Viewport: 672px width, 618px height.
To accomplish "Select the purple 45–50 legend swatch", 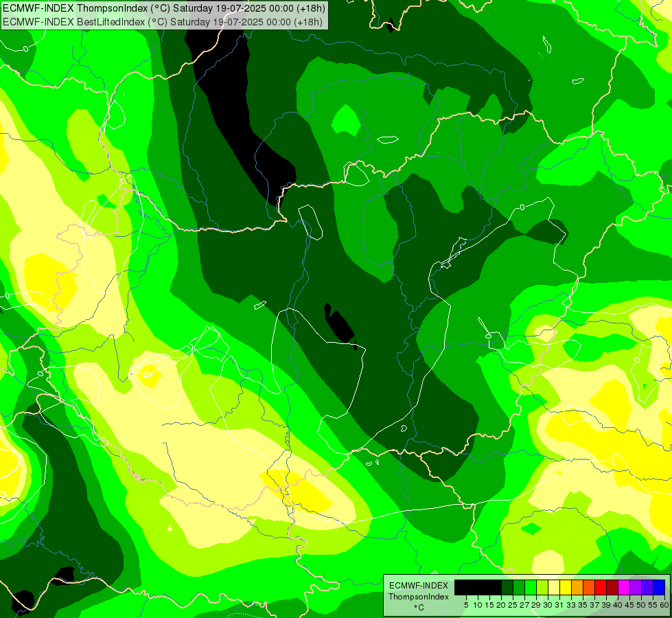I will point(636,588).
